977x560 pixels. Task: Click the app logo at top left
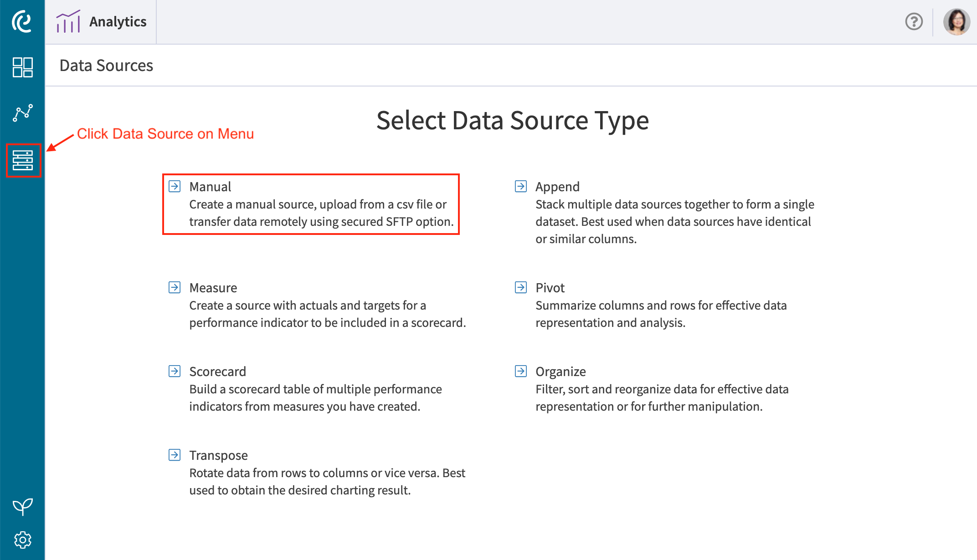click(x=22, y=21)
